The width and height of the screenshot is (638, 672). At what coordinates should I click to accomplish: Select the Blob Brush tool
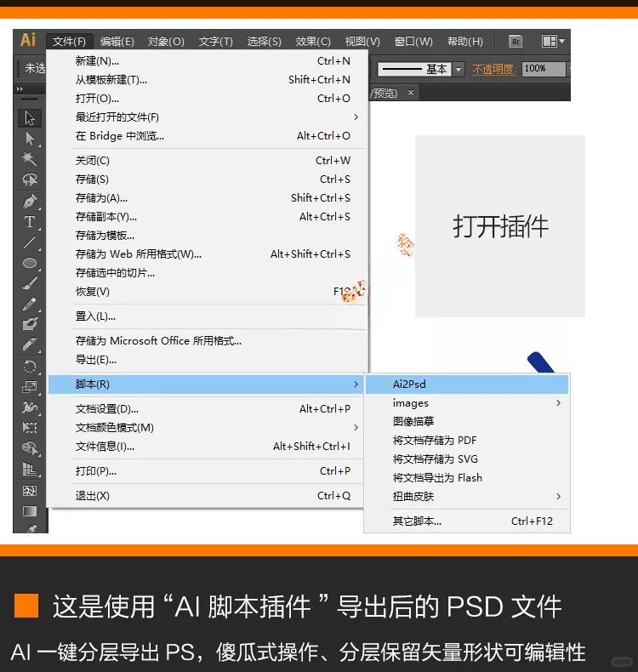[30, 324]
